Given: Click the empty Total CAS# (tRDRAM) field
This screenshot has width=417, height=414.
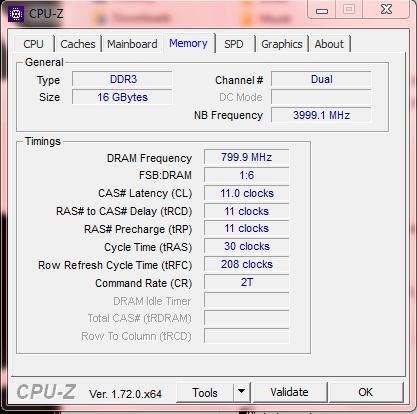Looking at the screenshot, I should pos(247,318).
